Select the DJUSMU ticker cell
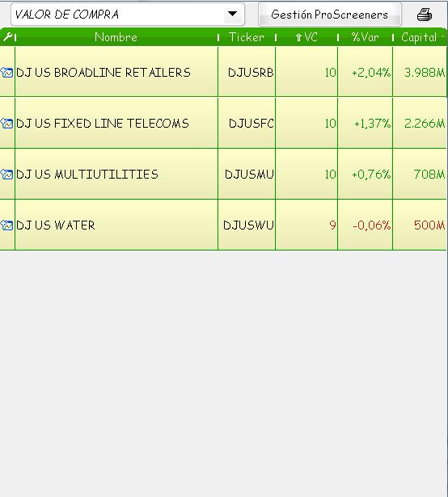Viewport: 448px width, 497px height. (249, 175)
